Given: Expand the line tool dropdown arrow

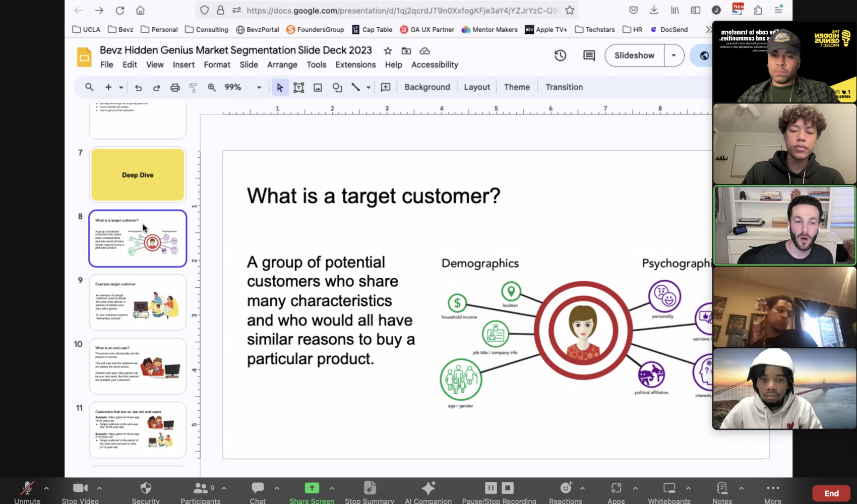Looking at the screenshot, I should (369, 87).
